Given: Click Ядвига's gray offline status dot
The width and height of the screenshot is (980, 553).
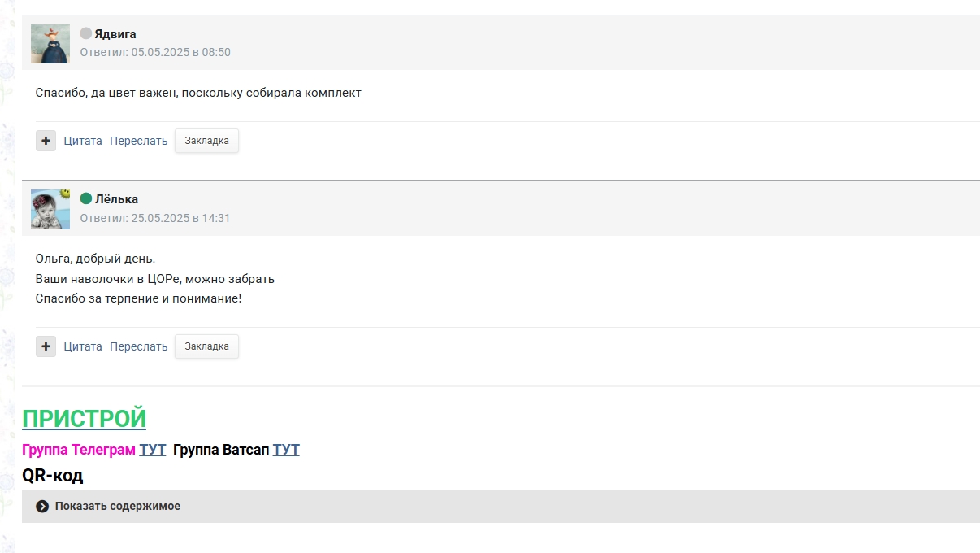Looking at the screenshot, I should click(x=85, y=34).
